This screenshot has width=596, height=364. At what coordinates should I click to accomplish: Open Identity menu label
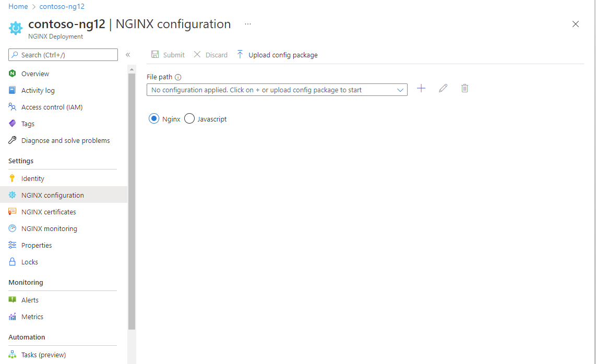(x=33, y=178)
